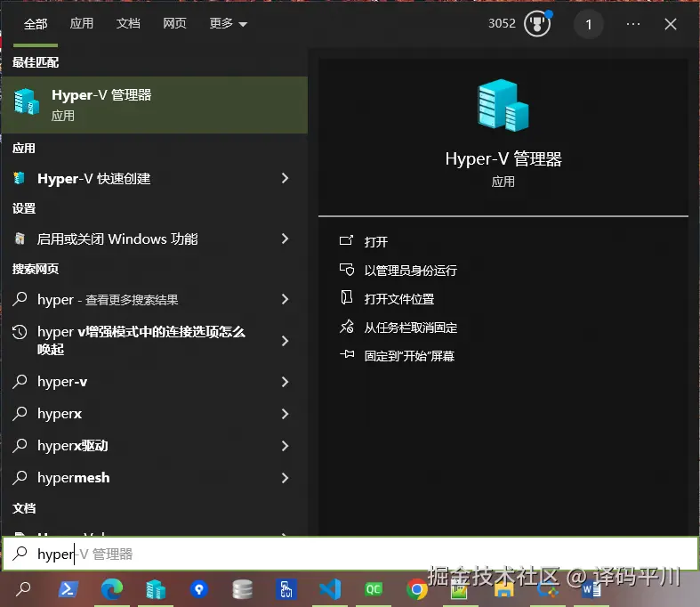This screenshot has height=607, width=700.
Task: Open the three-dots options menu
Action: 633,24
